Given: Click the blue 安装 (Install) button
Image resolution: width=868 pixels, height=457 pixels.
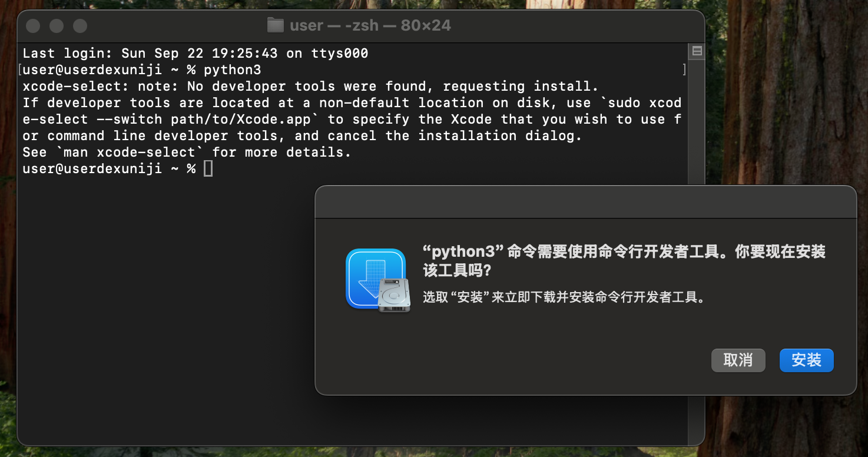Looking at the screenshot, I should coord(806,360).
